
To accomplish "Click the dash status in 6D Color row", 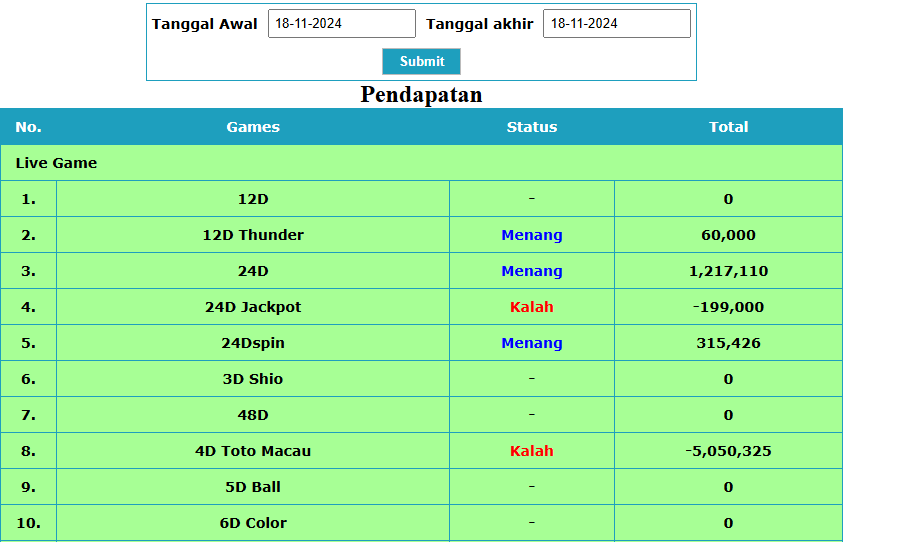I will click(x=532, y=522).
